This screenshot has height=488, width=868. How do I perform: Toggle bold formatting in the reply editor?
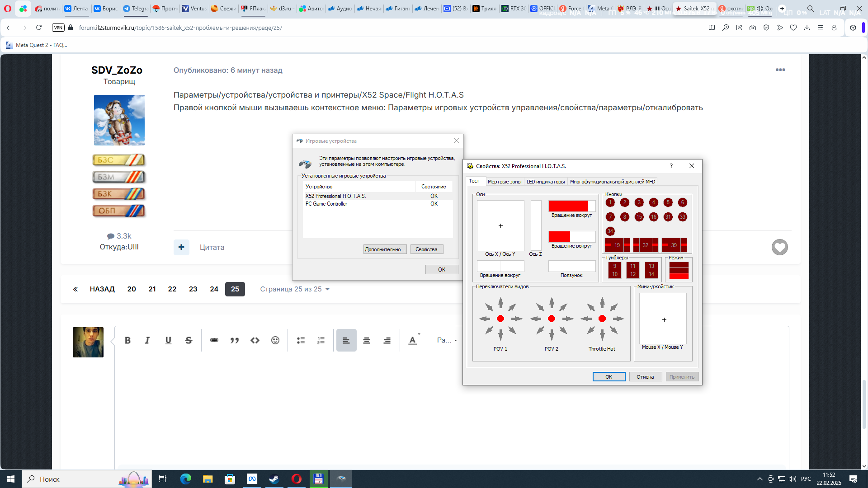pyautogui.click(x=127, y=340)
